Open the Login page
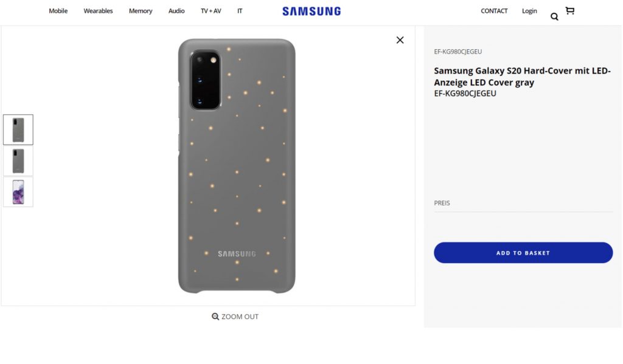 529,11
